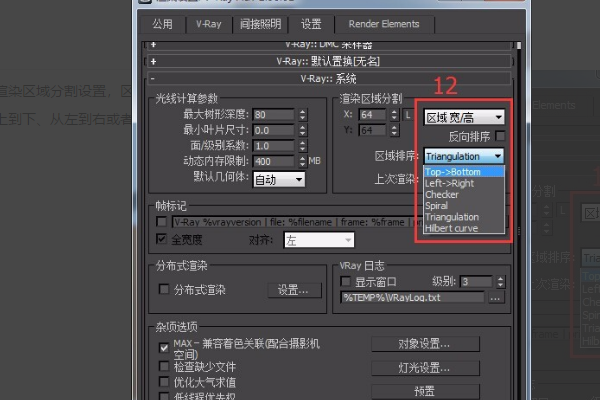600x400 pixels.
Task: Enable the 优化大气求值 checkbox
Action: (x=164, y=382)
